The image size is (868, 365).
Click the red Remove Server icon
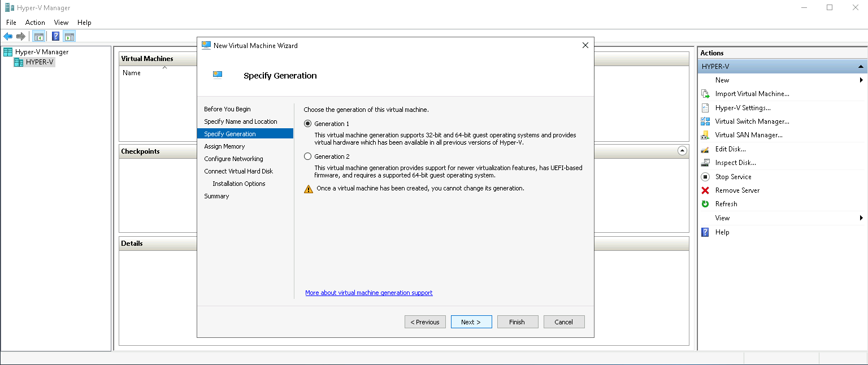point(705,190)
